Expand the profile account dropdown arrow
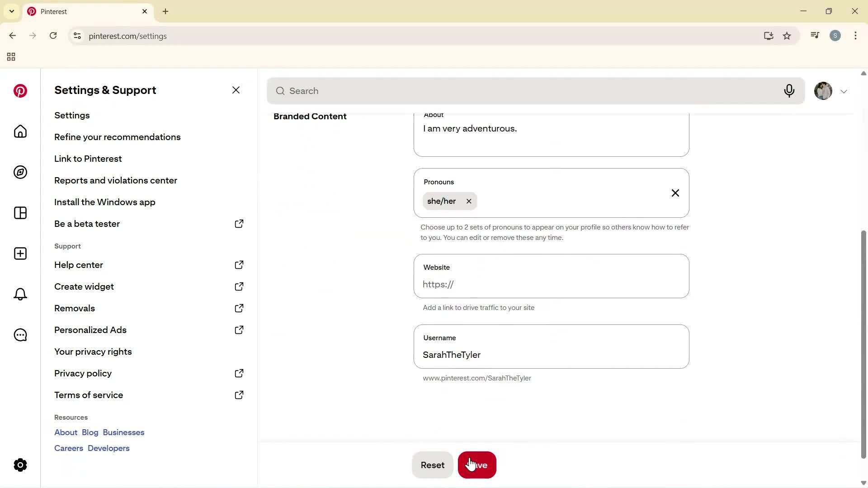Screen dimensions: 868x488 point(844,91)
